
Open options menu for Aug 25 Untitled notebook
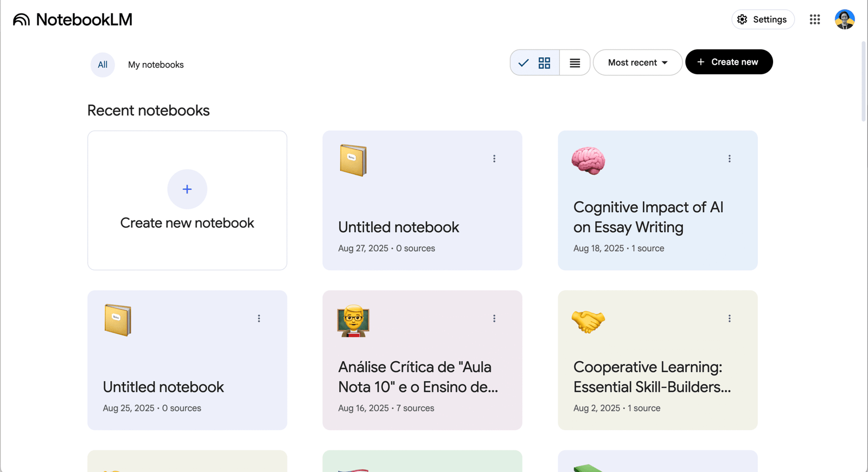click(259, 318)
